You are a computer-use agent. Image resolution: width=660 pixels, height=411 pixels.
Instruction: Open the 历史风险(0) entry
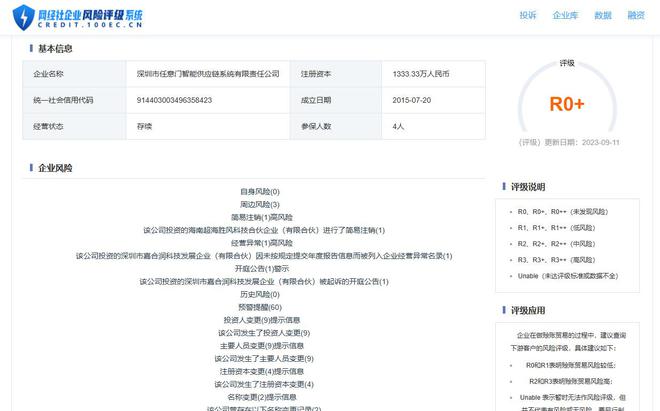260,294
